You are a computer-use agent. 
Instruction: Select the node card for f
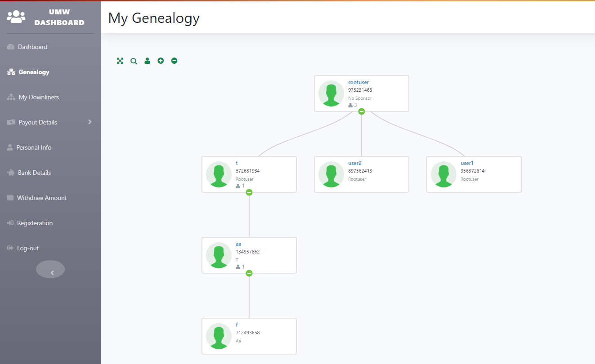pyautogui.click(x=265, y=336)
